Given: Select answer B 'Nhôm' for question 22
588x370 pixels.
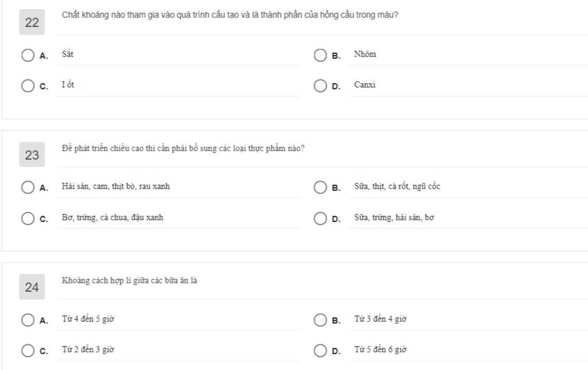Looking at the screenshot, I should 320,55.
